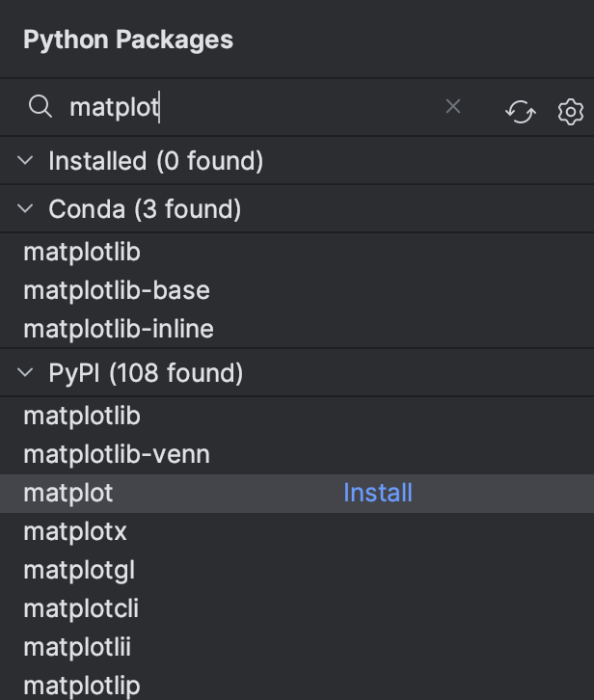
Task: Collapse the Installed section
Action: tap(26, 161)
